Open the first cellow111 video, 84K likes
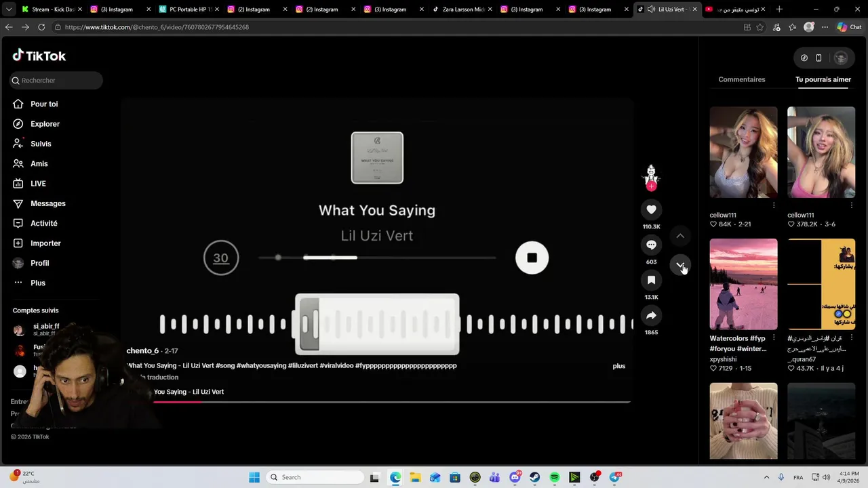Image resolution: width=868 pixels, height=488 pixels. pos(743,152)
